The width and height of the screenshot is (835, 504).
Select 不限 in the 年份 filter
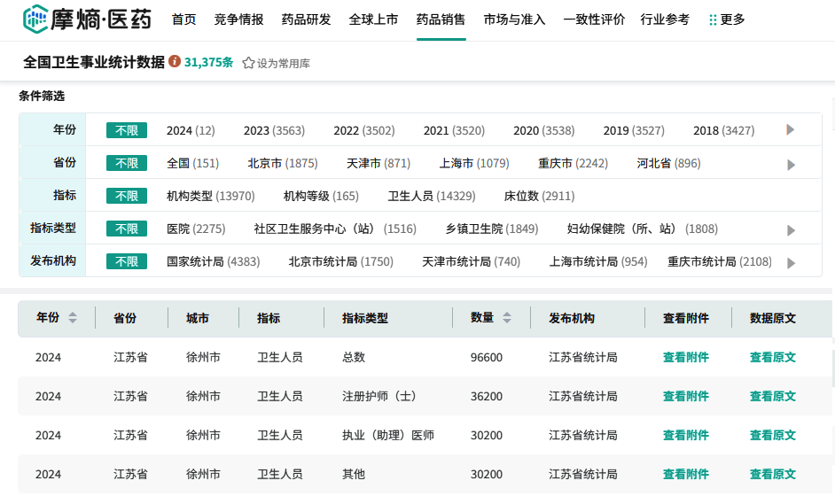pos(126,130)
